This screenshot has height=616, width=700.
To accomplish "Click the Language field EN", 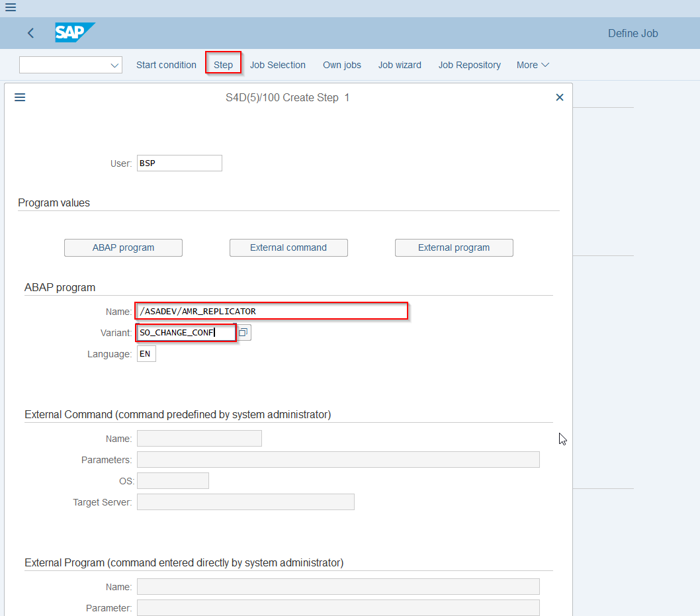I will (x=146, y=354).
